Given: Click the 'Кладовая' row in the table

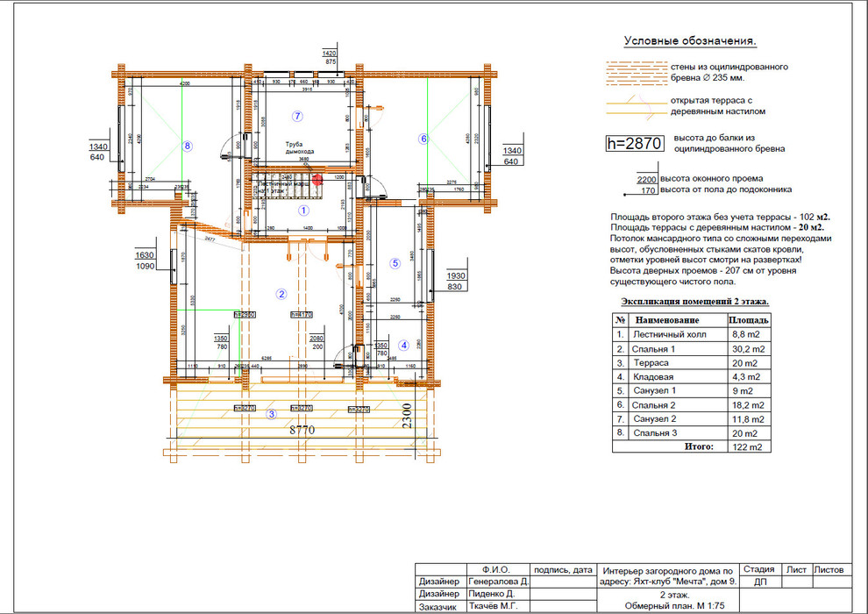Looking at the screenshot, I should pos(691,376).
